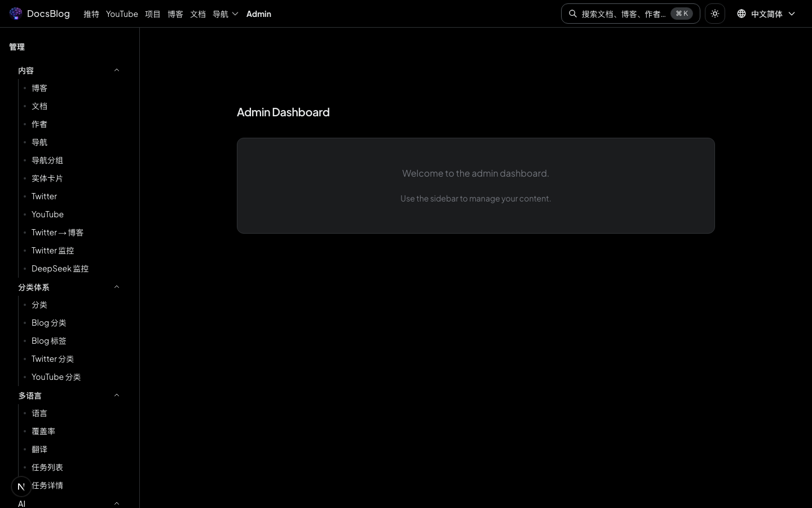Collapse the AI sidebar section
Screen dimensions: 812x508
point(117,503)
